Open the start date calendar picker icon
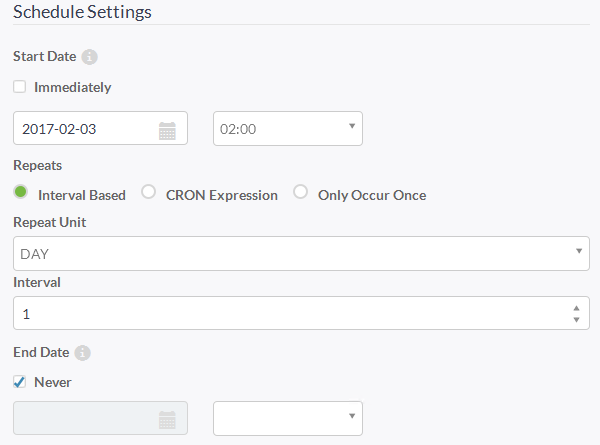This screenshot has height=445, width=600. pos(167,131)
